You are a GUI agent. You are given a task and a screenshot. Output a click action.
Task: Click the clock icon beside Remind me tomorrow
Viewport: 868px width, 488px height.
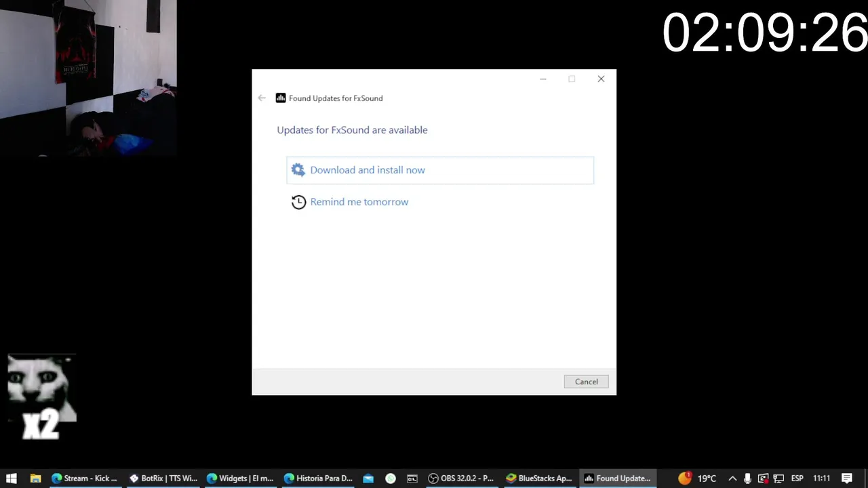coord(298,202)
